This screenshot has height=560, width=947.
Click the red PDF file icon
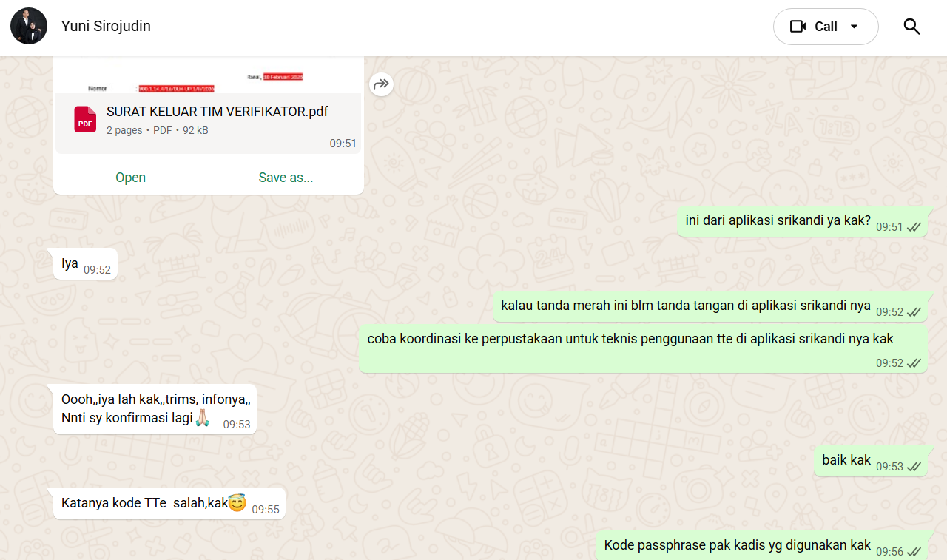tap(85, 119)
